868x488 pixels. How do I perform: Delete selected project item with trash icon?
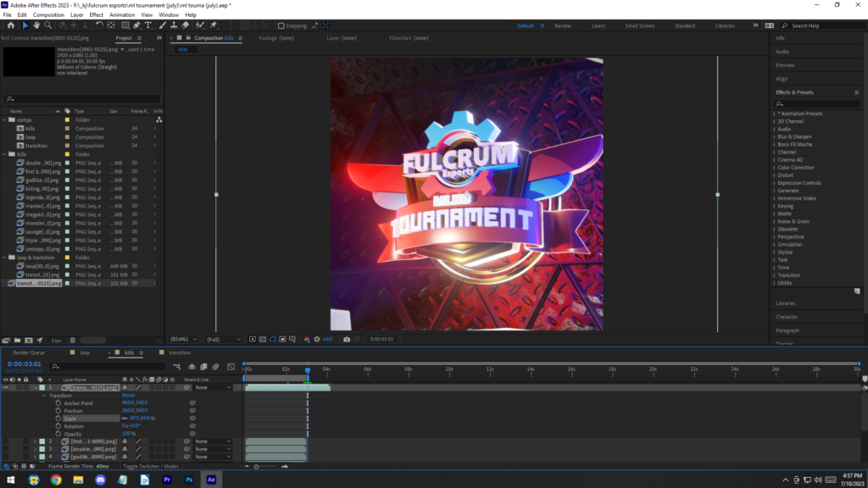(72, 341)
